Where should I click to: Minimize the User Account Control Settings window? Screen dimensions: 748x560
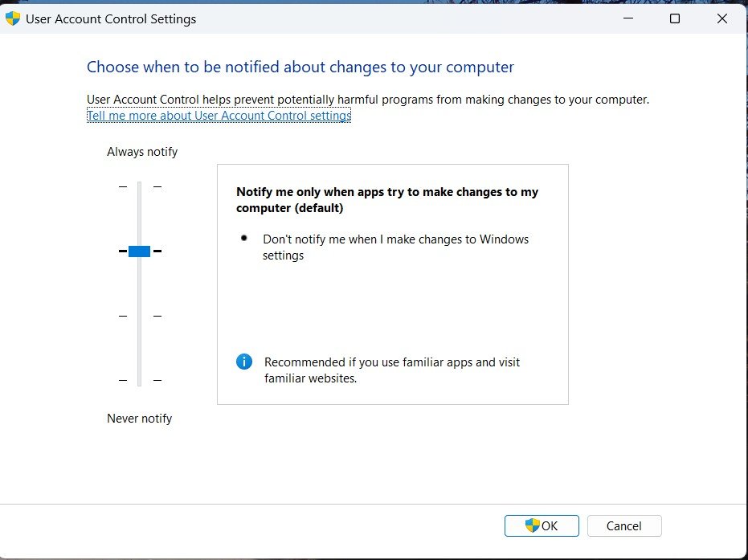[x=628, y=18]
